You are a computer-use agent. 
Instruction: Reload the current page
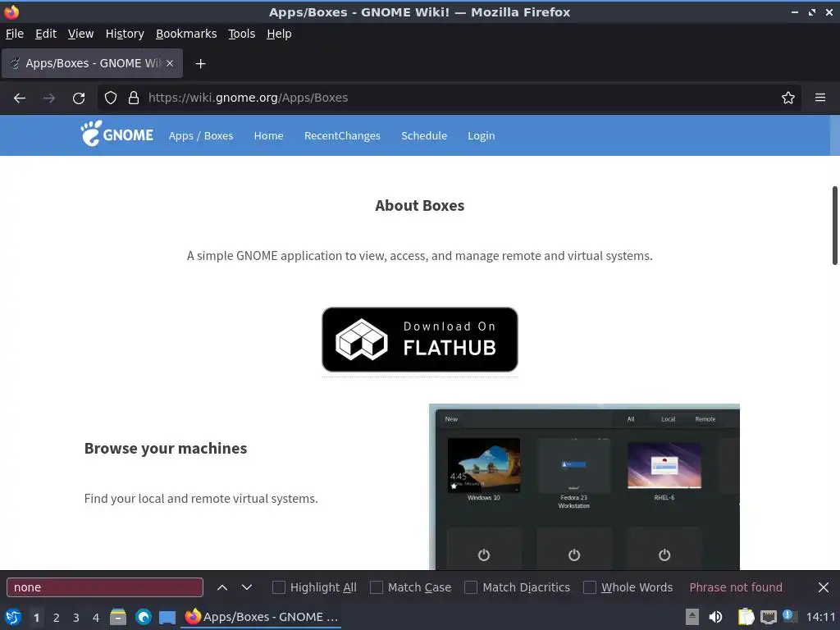pos(79,98)
